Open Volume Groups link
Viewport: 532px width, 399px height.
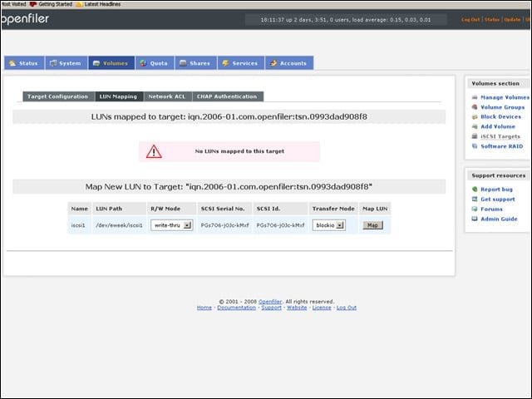click(x=502, y=107)
